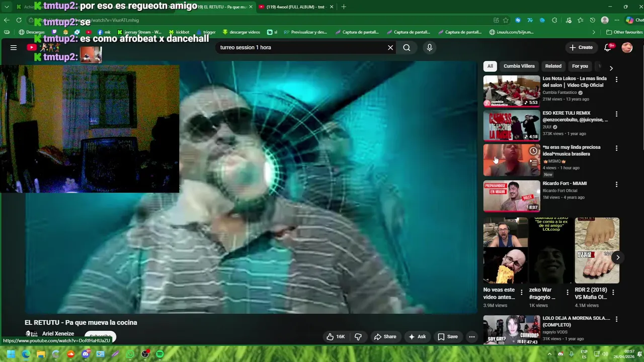Open more actions menu for Los Nota Lokos video

616,79
